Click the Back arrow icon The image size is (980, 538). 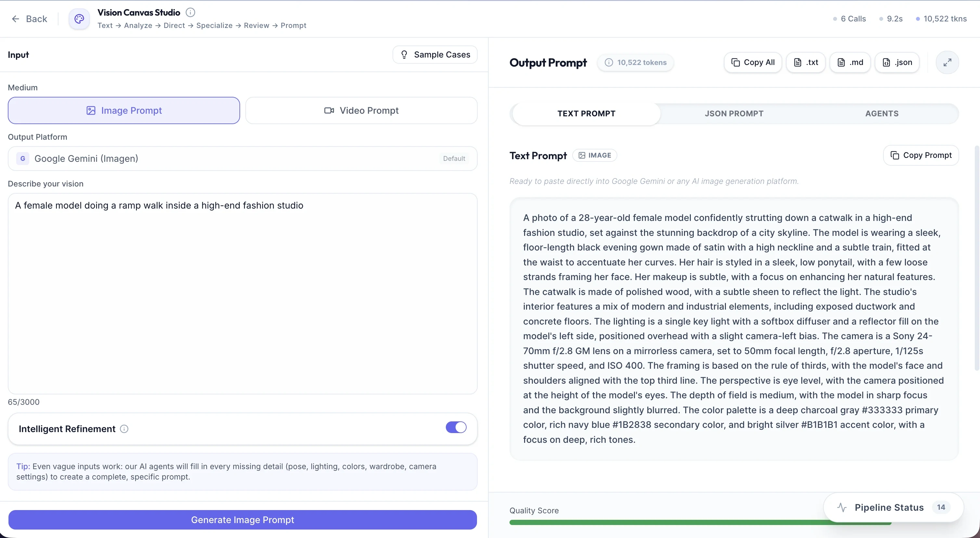tap(15, 19)
